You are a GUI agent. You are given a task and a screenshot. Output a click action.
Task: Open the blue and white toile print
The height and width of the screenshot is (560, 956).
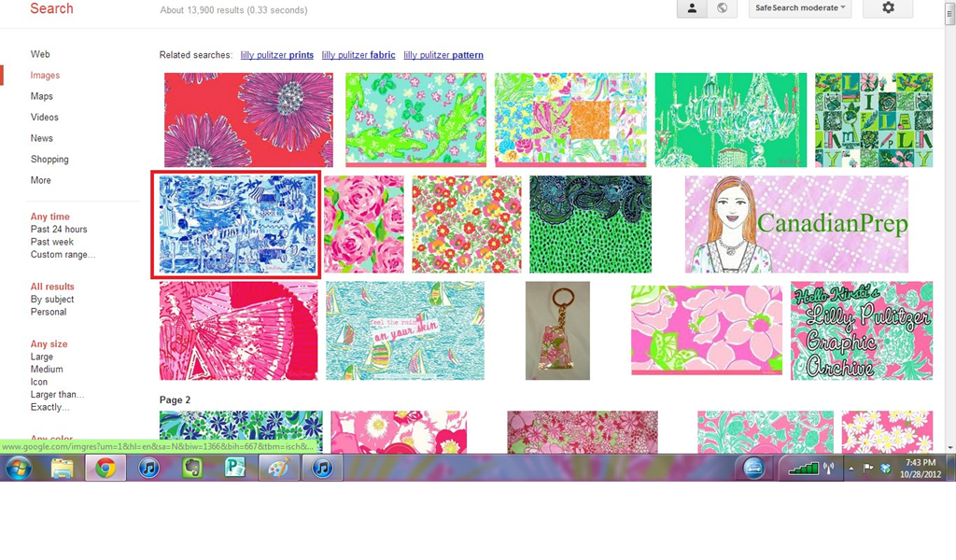[236, 224]
